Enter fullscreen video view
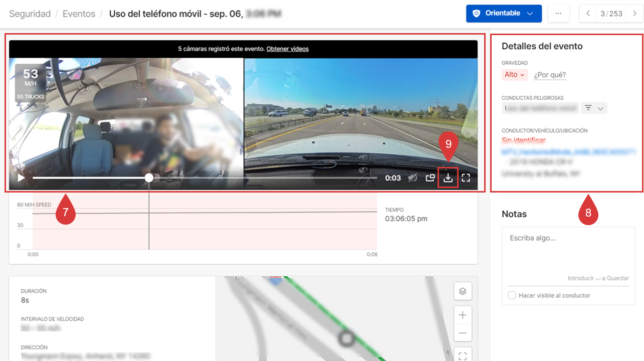Screen dimensions: 644x361 coord(466,177)
